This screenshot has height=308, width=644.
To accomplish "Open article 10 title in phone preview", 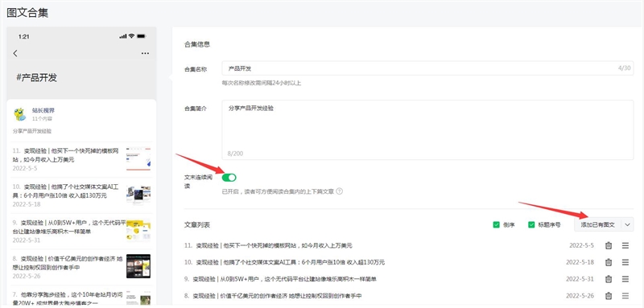I will 66,191.
